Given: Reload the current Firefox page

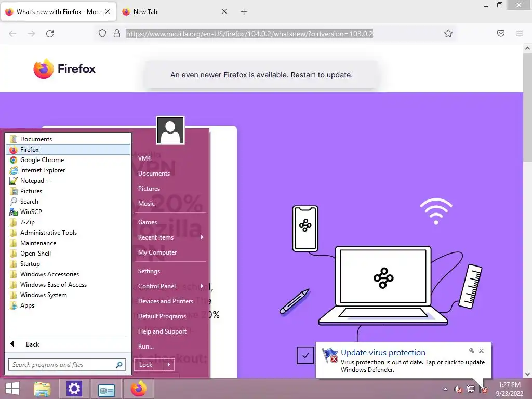Looking at the screenshot, I should [50, 34].
